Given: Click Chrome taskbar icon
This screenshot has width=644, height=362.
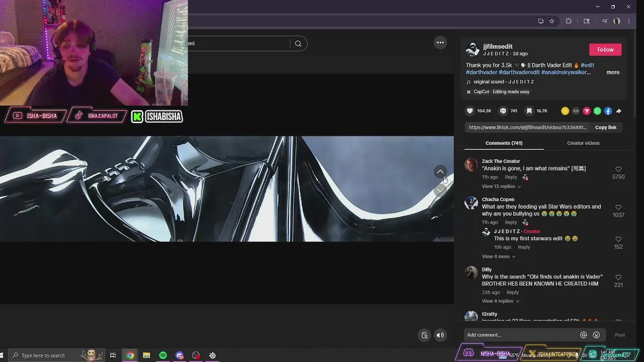Looking at the screenshot, I should coord(130,355).
